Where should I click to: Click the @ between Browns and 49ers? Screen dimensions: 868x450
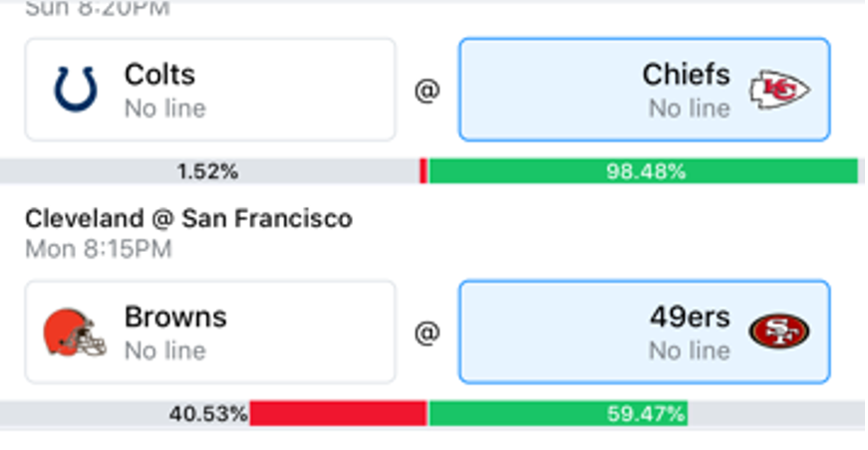tap(428, 333)
